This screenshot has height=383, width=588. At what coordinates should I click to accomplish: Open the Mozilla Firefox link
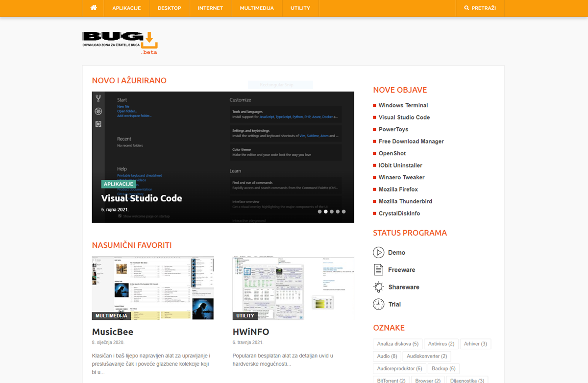(x=398, y=190)
